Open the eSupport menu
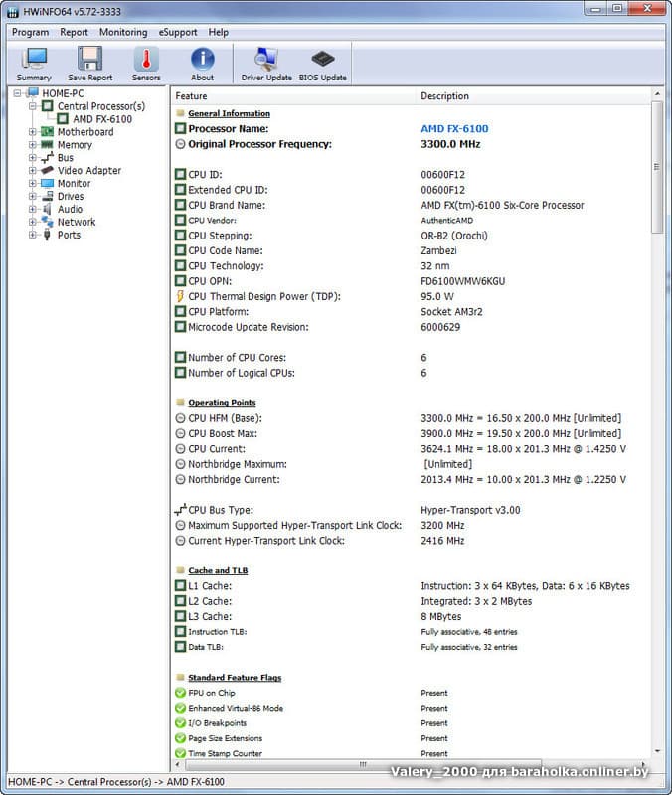The height and width of the screenshot is (795, 672). coord(178,32)
